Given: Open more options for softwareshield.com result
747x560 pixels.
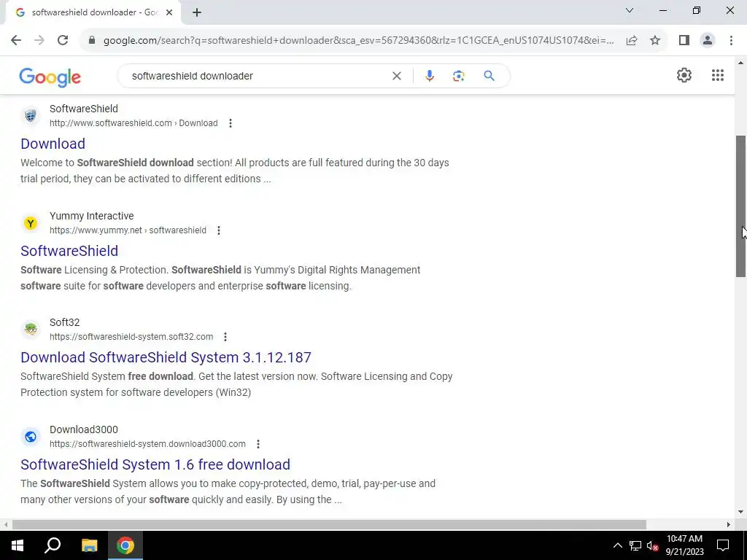Looking at the screenshot, I should click(230, 123).
